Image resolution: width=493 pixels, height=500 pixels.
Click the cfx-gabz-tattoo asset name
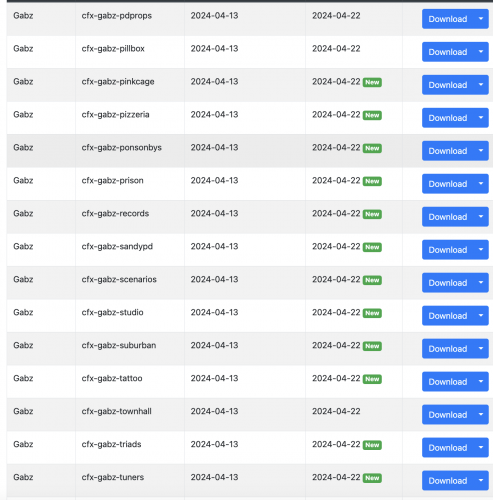(x=112, y=379)
